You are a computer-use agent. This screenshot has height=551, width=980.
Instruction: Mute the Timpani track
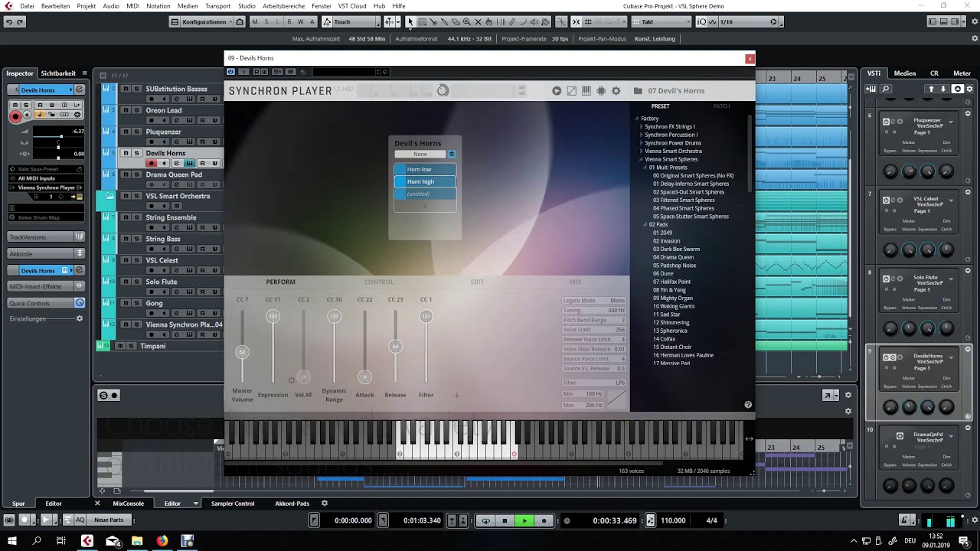[x=120, y=346]
